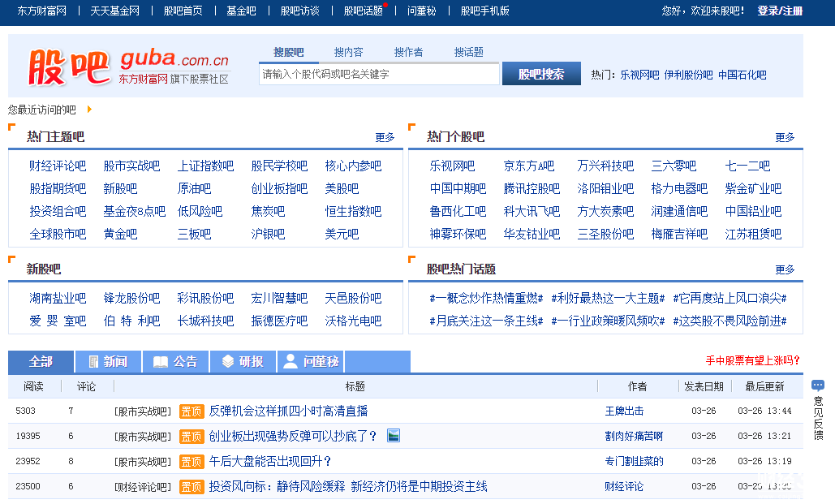Screen dimensions: 835x504
Task: Open post 反弹机会这样抓四小时高清直播
Action: (x=289, y=411)
